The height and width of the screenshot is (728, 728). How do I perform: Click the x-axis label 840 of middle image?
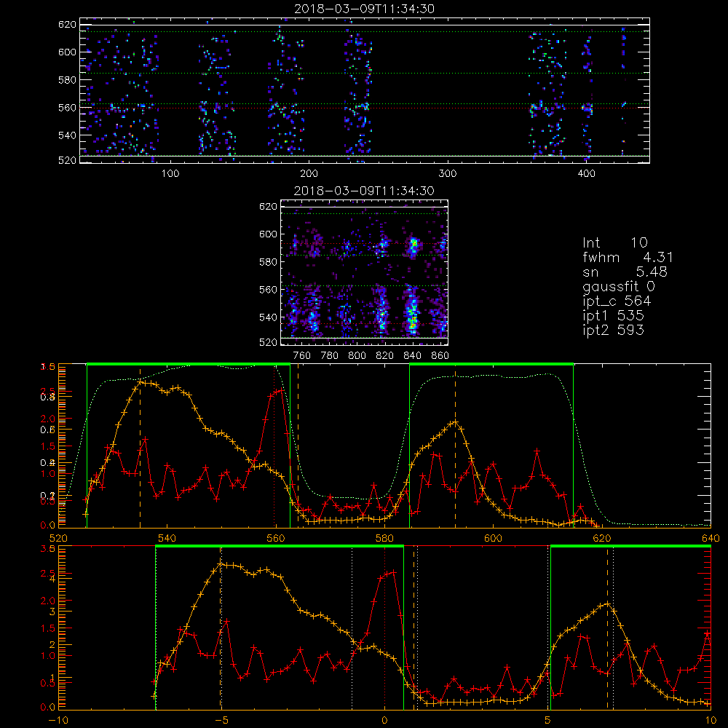coord(412,356)
